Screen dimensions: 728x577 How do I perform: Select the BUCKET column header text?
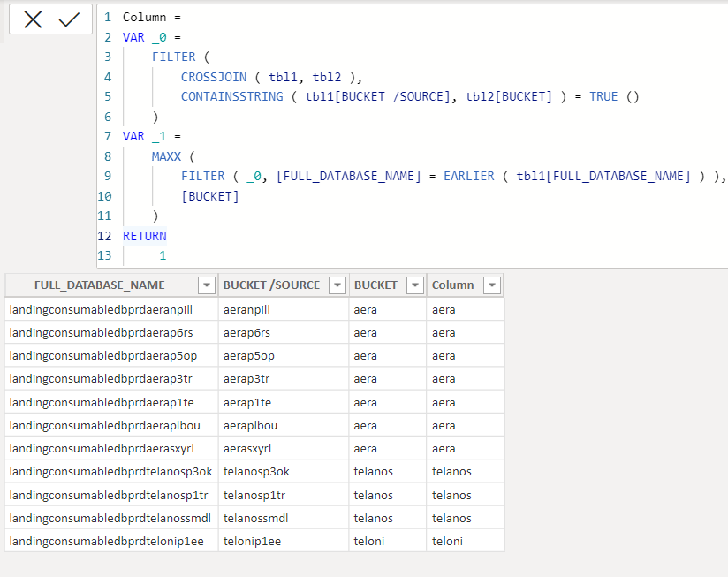(375, 285)
